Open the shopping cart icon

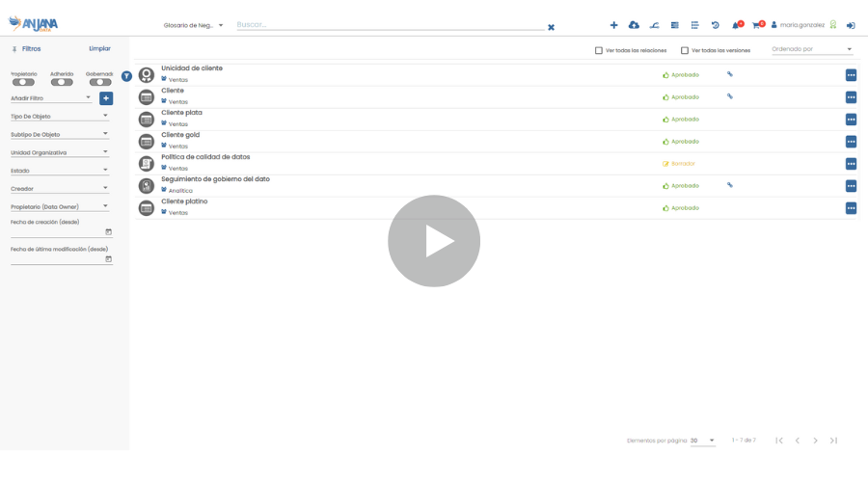tap(757, 25)
